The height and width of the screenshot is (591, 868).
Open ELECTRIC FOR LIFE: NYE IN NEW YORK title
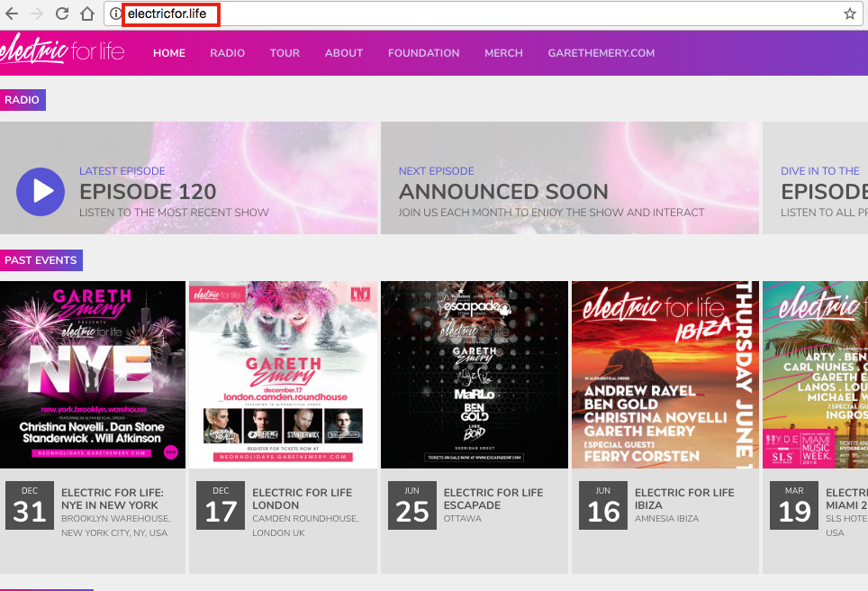(x=113, y=498)
